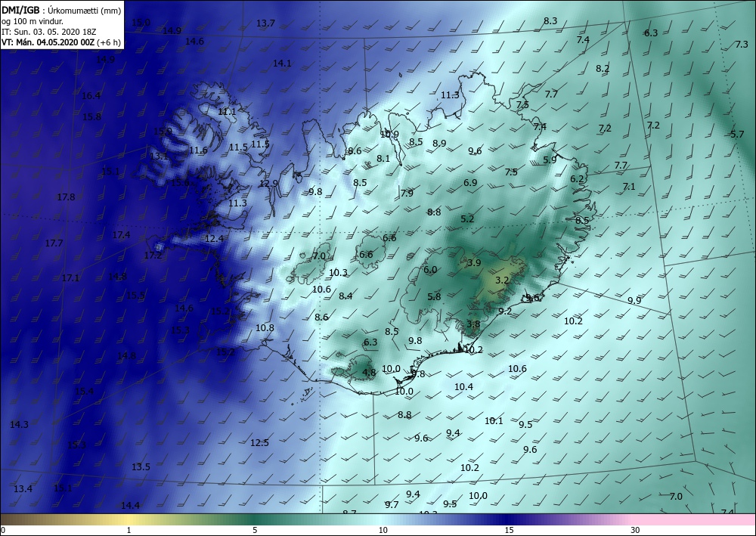Viewport: 756px width, 536px height.
Task: Select the map value 6.0
Action: [430, 270]
